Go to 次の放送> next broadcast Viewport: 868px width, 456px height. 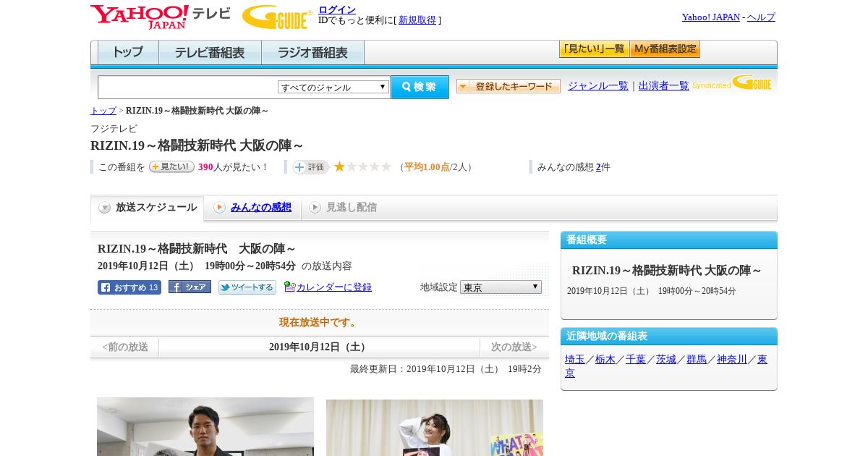click(x=514, y=347)
